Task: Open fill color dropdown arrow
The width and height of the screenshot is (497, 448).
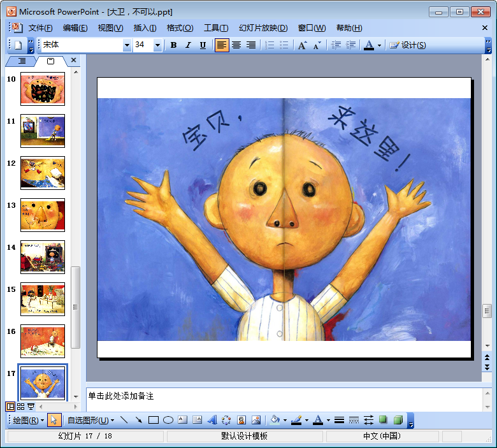Action: (285, 421)
